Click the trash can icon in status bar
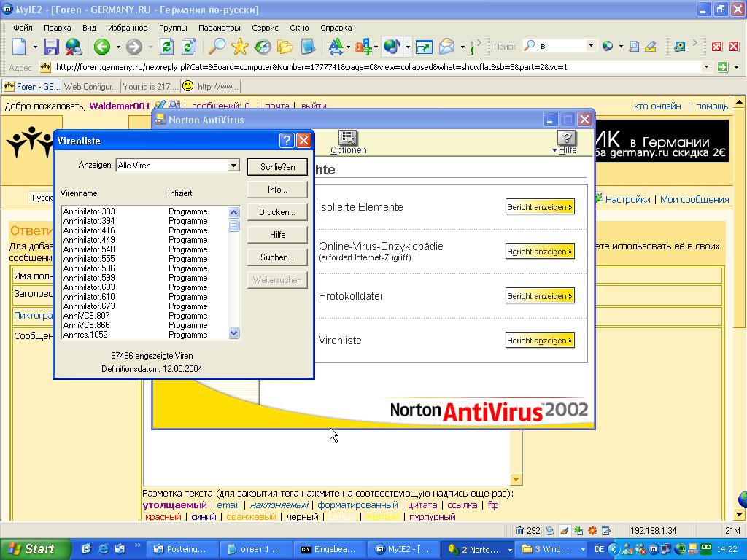This screenshot has width=747, height=560. [519, 531]
